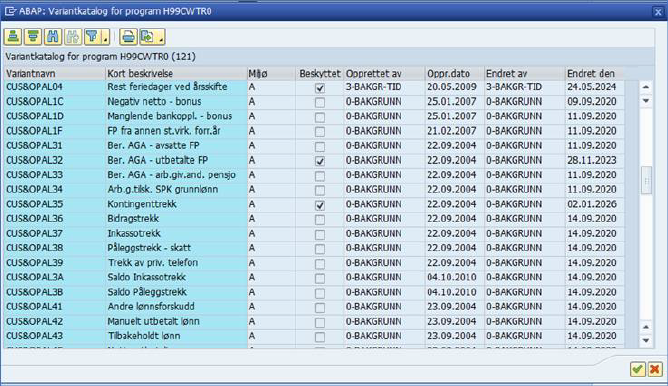
Task: Toggle Beskyttet checkbox for CUS&OPAL1D
Action: point(320,117)
